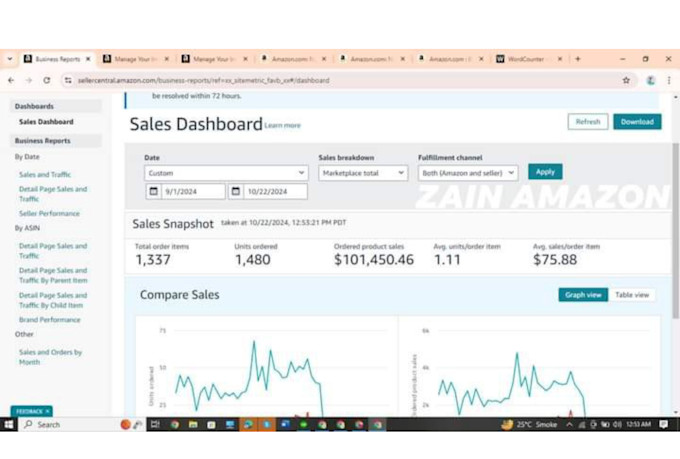The height and width of the screenshot is (459, 680).
Task: Open the Chrome profile avatar
Action: coord(650,81)
